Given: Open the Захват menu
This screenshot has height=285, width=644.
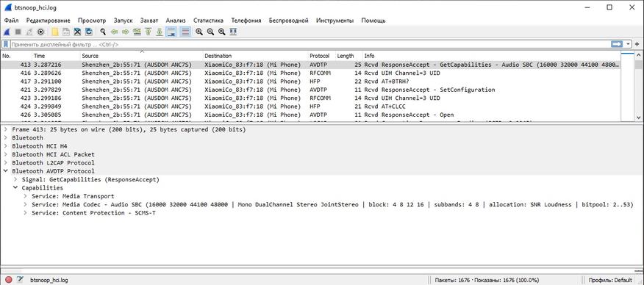Looking at the screenshot, I should point(149,20).
